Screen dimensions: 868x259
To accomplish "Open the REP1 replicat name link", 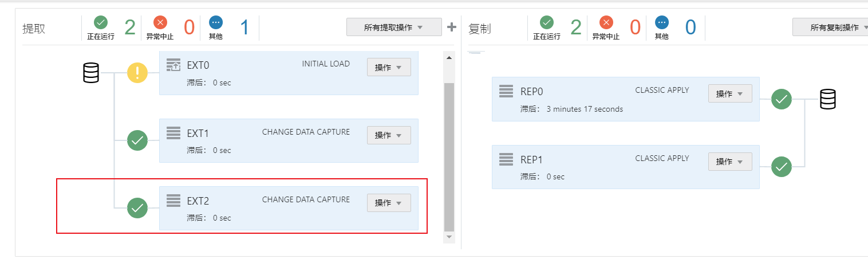I will 531,160.
